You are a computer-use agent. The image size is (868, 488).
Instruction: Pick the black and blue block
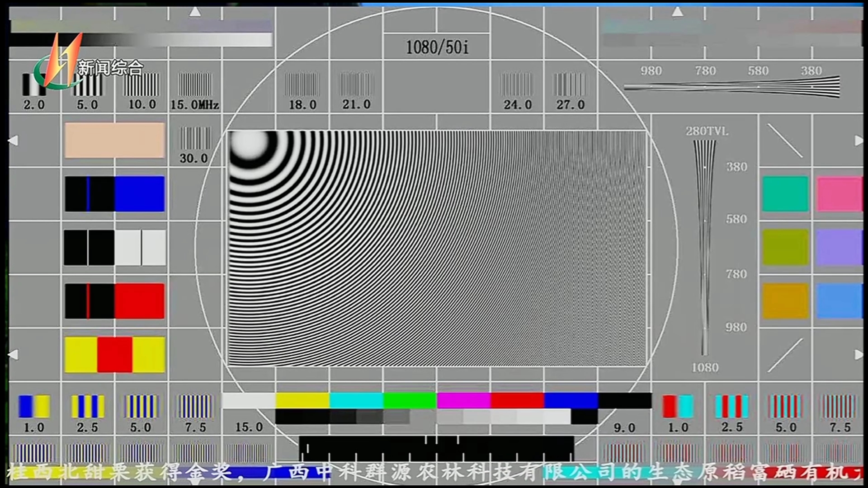click(115, 194)
